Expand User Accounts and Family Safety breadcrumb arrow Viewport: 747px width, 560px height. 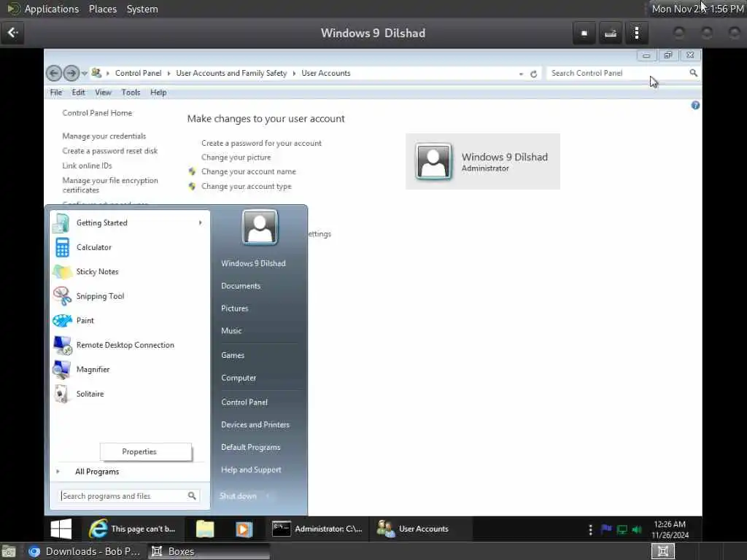point(294,74)
